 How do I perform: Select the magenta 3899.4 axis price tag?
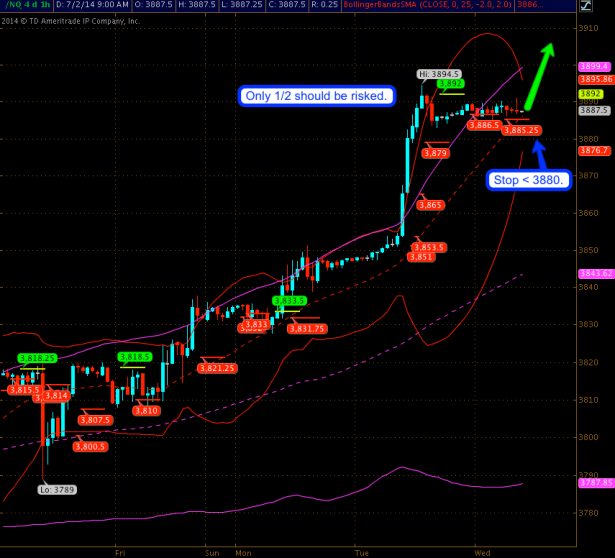(x=594, y=66)
